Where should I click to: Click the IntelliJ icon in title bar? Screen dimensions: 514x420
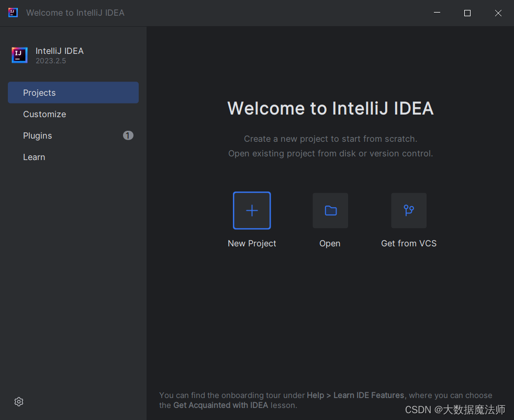pos(13,13)
